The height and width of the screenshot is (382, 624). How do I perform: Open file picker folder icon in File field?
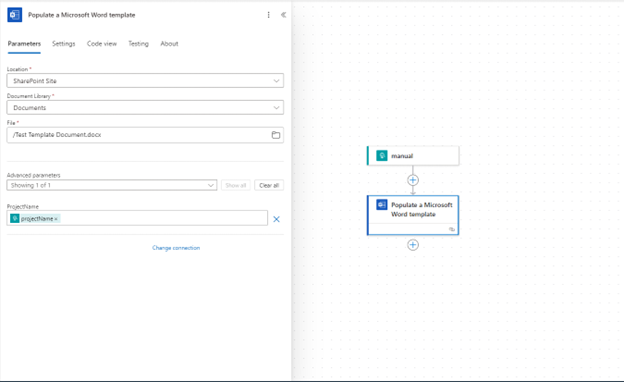276,135
